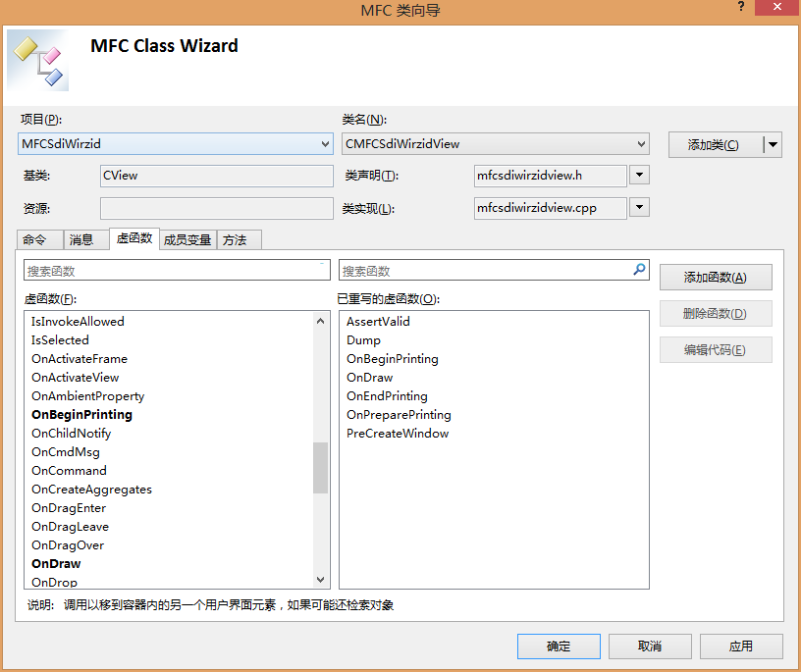Switch to the 消息 tab

(85, 239)
